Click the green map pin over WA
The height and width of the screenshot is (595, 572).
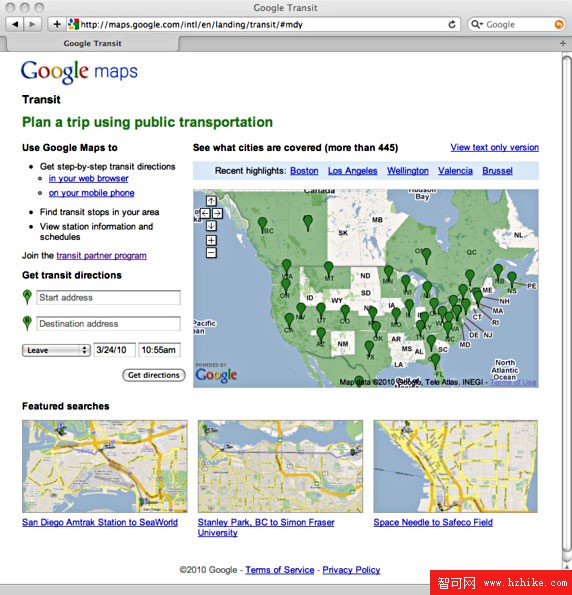[287, 266]
